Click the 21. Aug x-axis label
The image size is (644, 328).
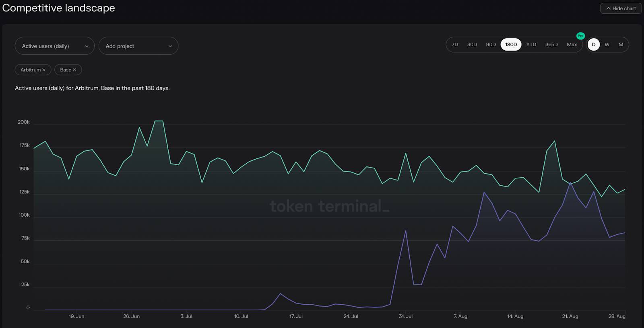(x=570, y=316)
